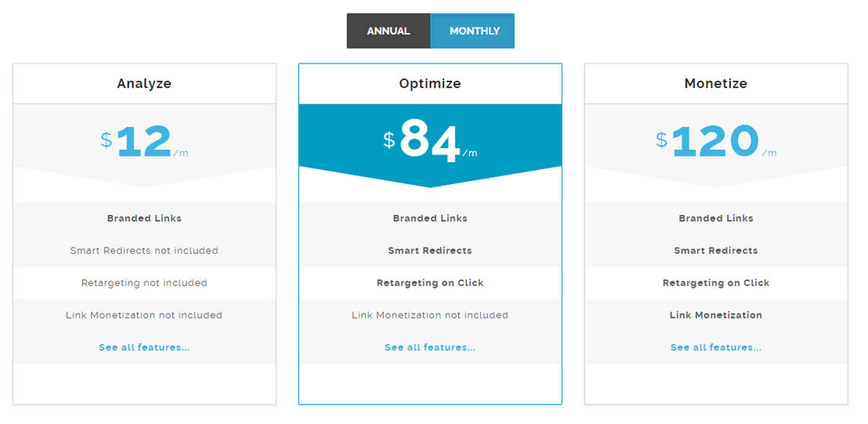The image size is (868, 424).
Task: Click Link Monetization not included under Optimize
Action: [x=430, y=315]
